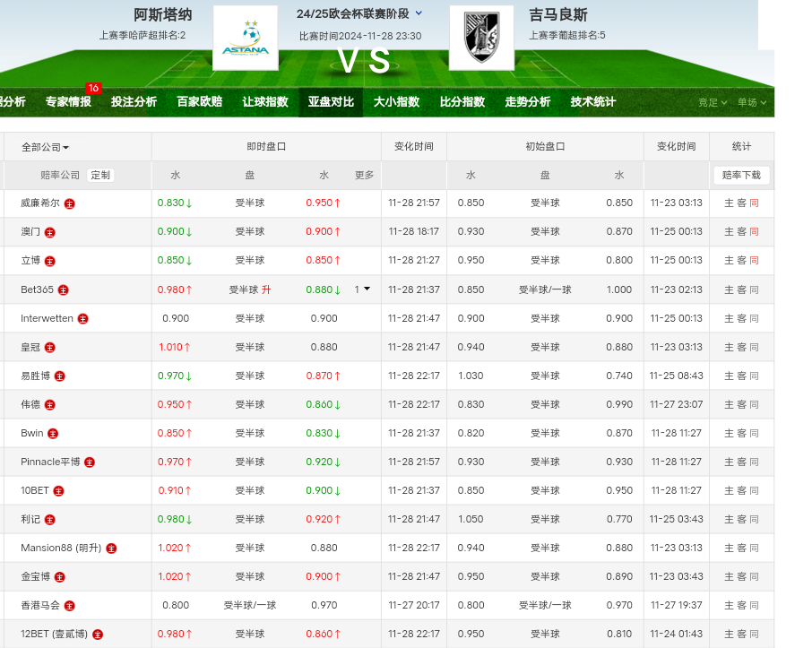Open the 投注分析 tab
The width and height of the screenshot is (812, 648).
(x=134, y=101)
